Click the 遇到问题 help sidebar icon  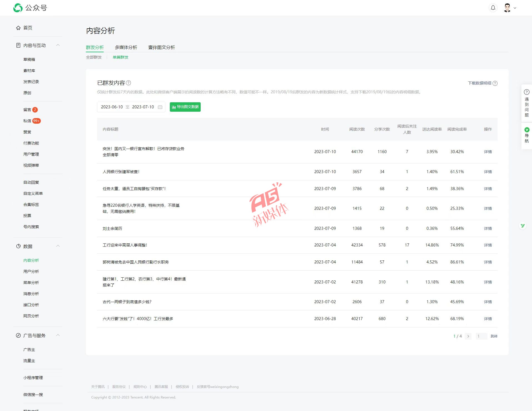(x=526, y=103)
